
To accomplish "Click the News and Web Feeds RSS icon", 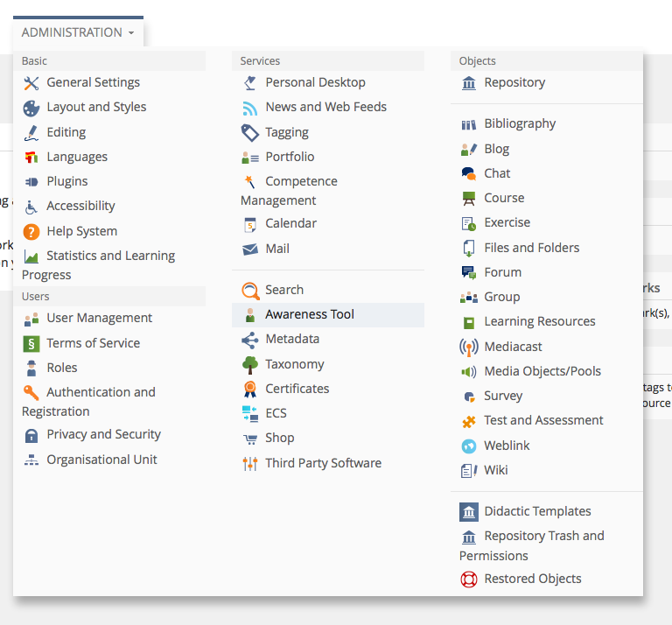I will [250, 108].
